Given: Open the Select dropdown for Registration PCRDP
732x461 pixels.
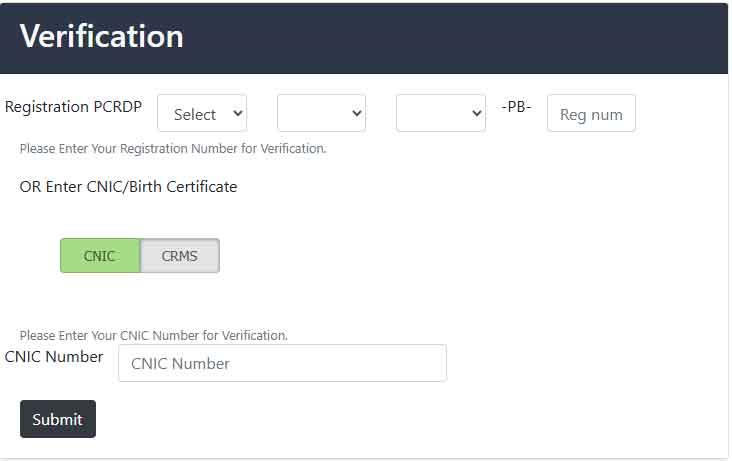Looking at the screenshot, I should pyautogui.click(x=201, y=113).
